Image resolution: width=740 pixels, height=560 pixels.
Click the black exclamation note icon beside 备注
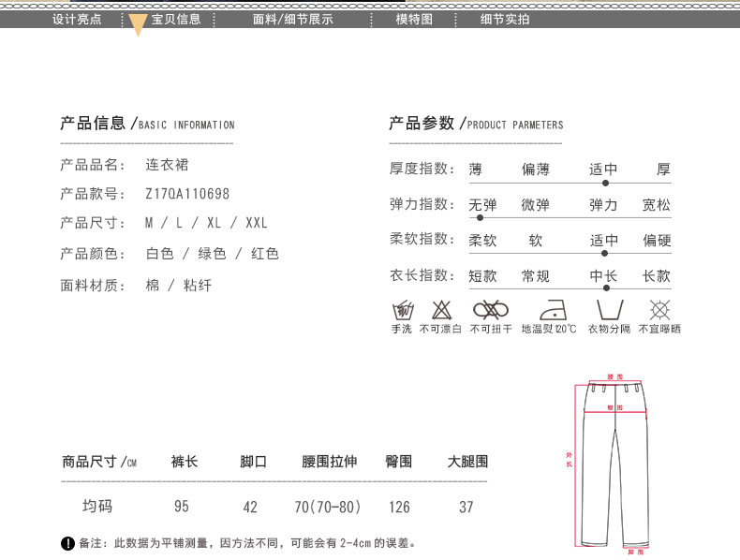[x=67, y=543]
